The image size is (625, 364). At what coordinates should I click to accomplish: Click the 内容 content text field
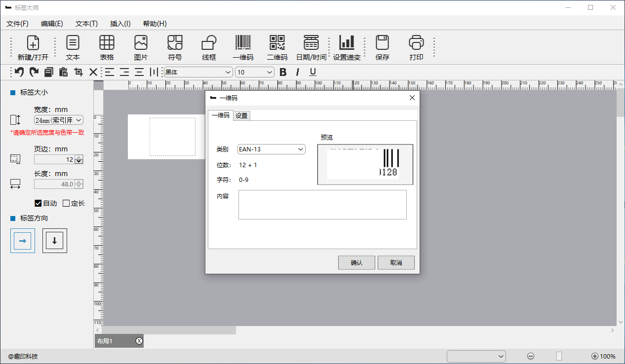[x=322, y=205]
